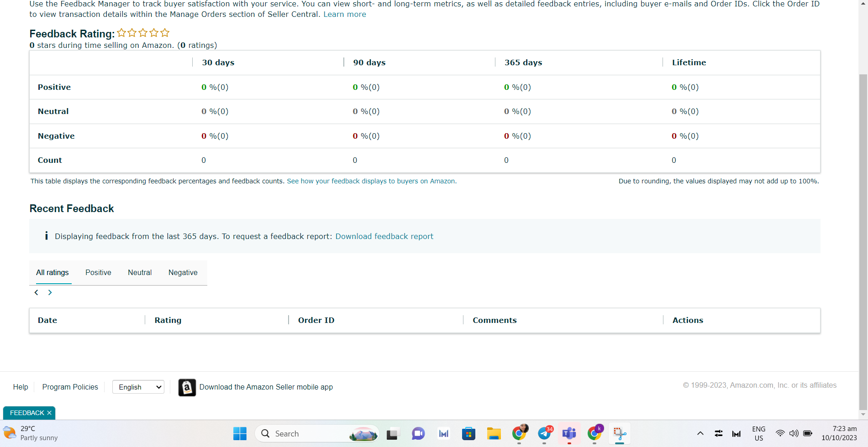Screen dimensions: 868x447
Task: Open the purple Chat app on taskbar
Action: pyautogui.click(x=418, y=433)
